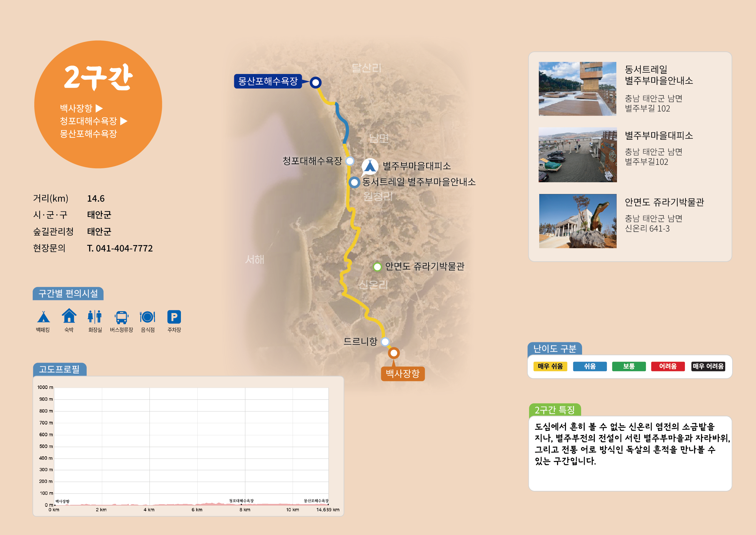756x535 pixels.
Task: Click the 청포대해수욕장 waypoint circle on route
Action: 350,161
